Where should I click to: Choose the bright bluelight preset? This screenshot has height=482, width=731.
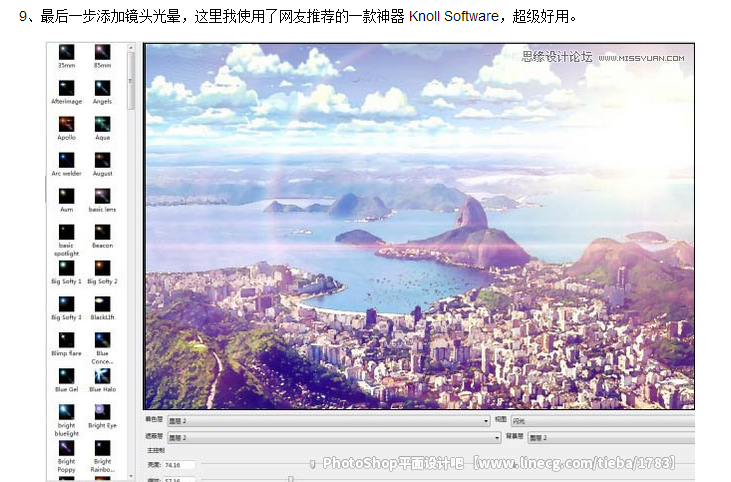coord(66,420)
